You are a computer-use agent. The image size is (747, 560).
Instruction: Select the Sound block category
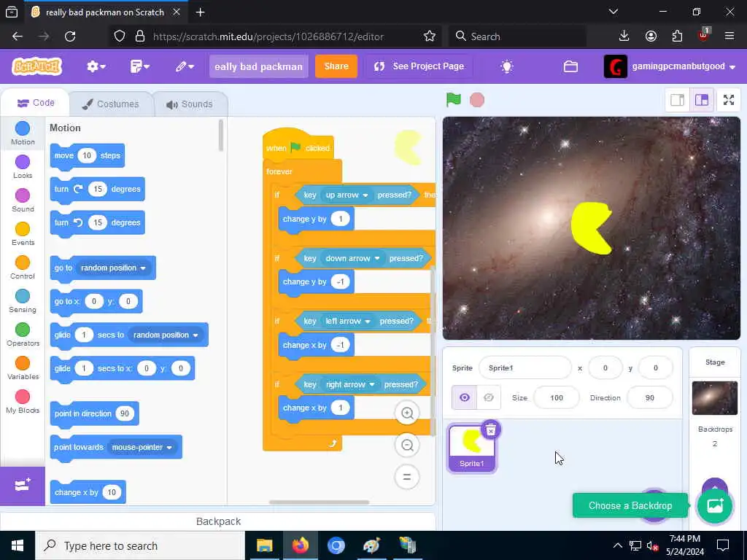pyautogui.click(x=23, y=201)
